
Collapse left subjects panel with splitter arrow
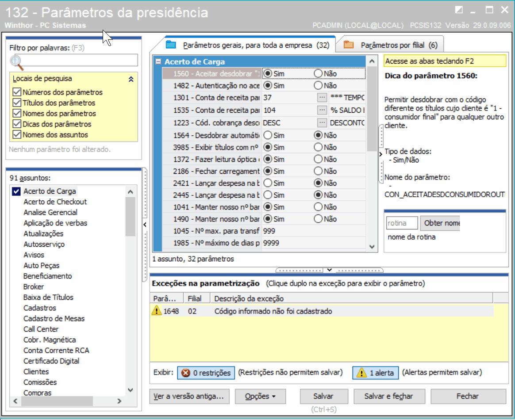145,225
